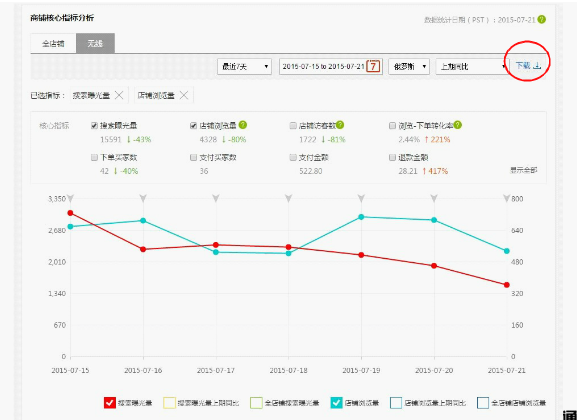Image resolution: width=577 pixels, height=420 pixels.
Task: Check the 退款金额 metric checkbox
Action: [x=392, y=158]
